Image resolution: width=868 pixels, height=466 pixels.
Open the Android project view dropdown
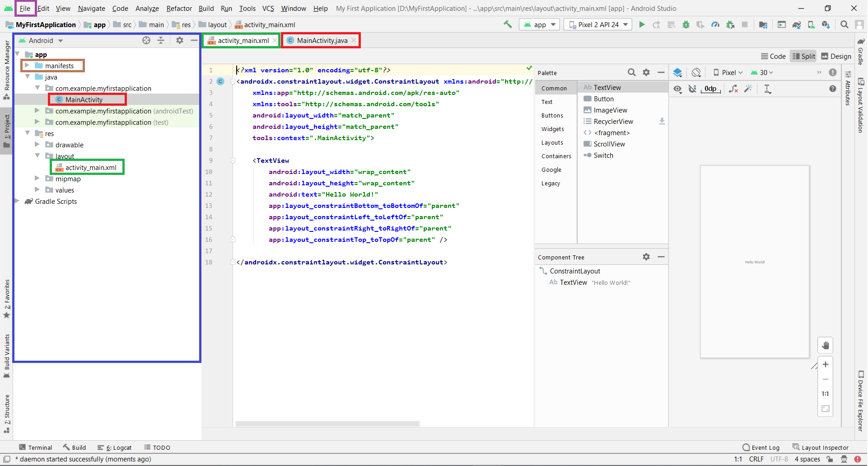pos(41,41)
